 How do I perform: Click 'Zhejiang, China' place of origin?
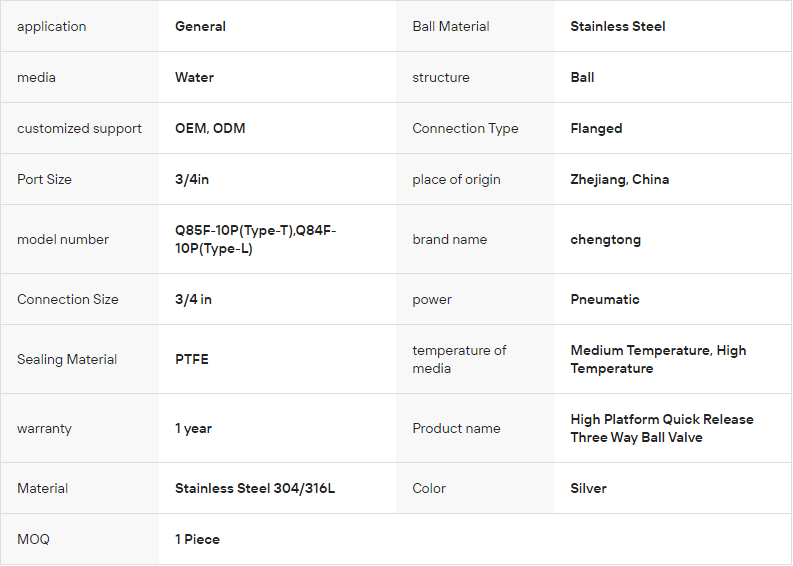pyautogui.click(x=619, y=180)
